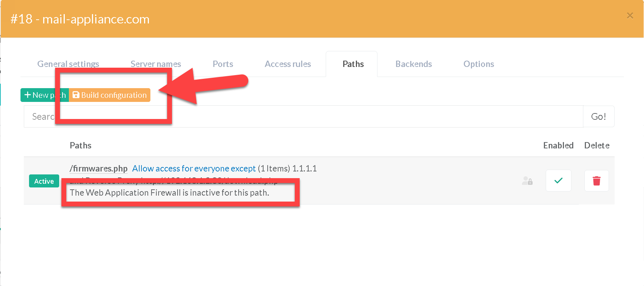Select the Paths tab
This screenshot has height=286, width=644.
(x=353, y=64)
